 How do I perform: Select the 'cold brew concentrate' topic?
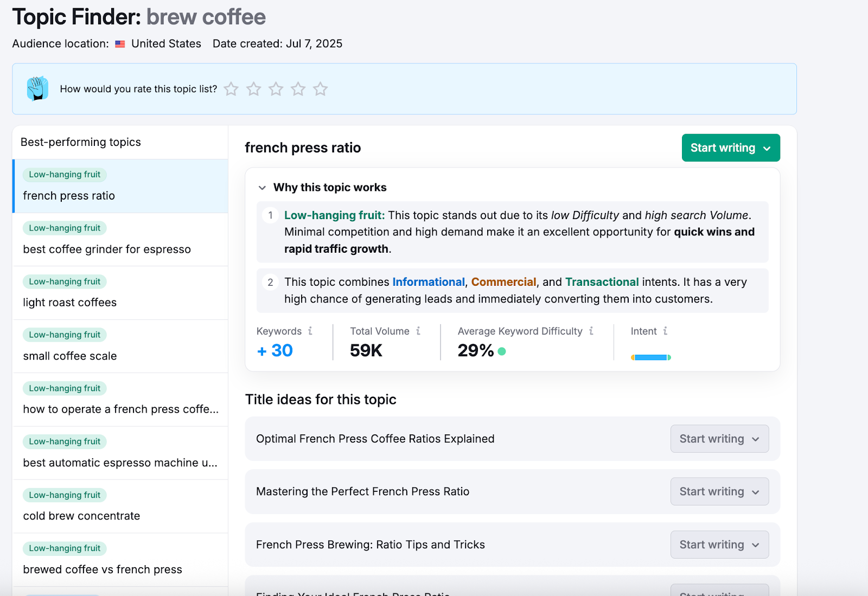[81, 516]
